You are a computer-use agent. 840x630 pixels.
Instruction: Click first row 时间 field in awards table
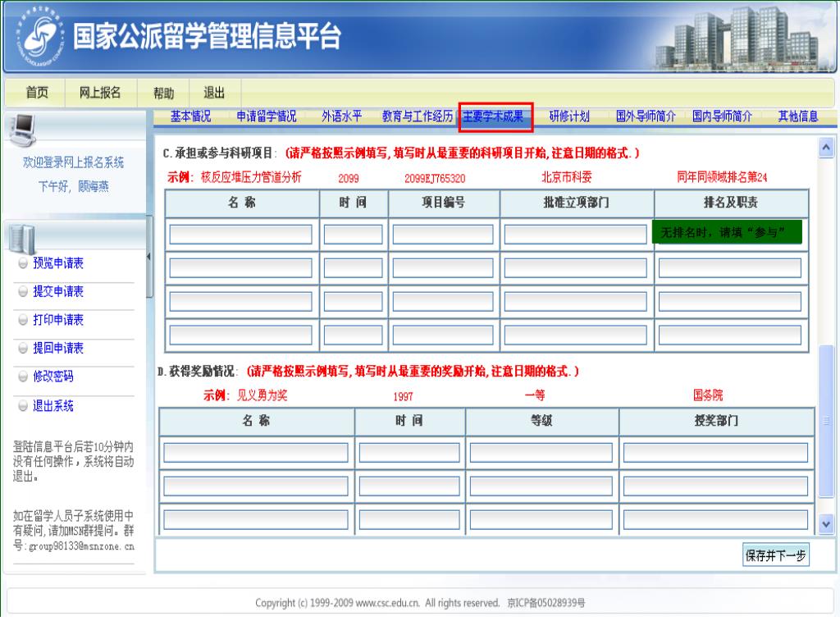(x=409, y=453)
